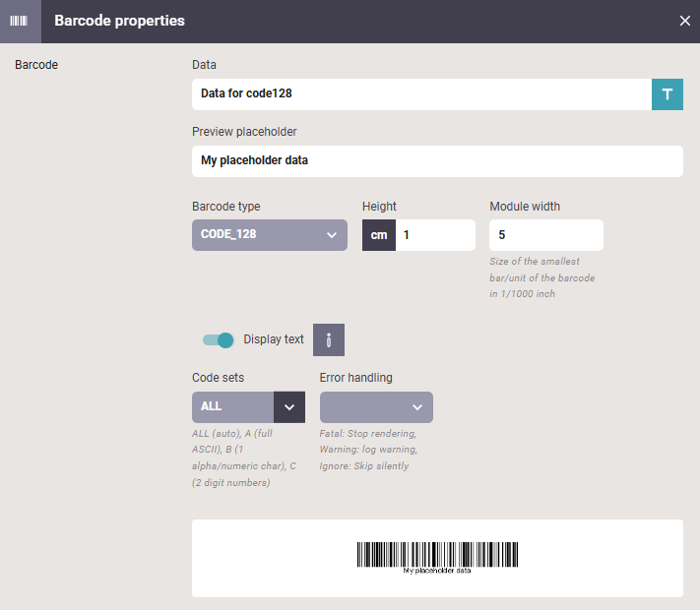The width and height of the screenshot is (700, 610).
Task: Click the Height value field
Action: (x=435, y=235)
